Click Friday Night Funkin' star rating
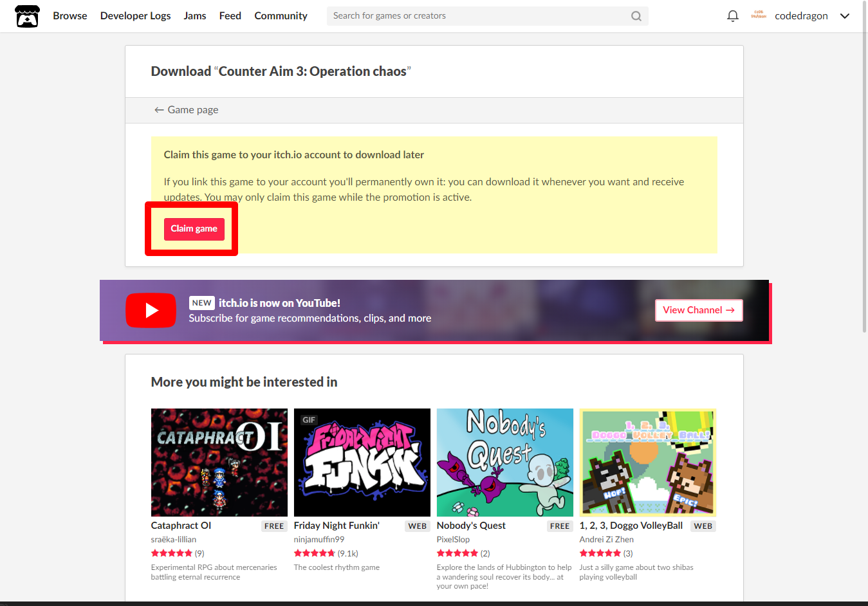868x606 pixels. (x=315, y=553)
